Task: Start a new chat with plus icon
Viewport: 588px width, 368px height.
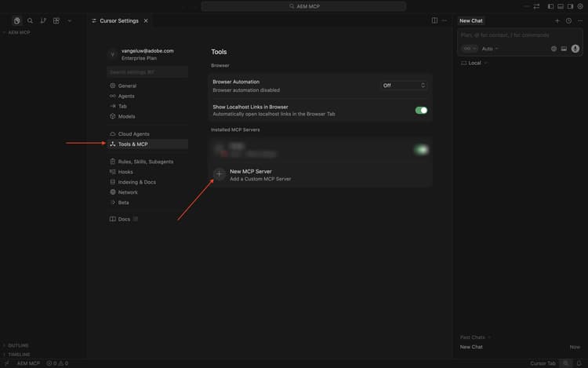Action: (x=557, y=20)
